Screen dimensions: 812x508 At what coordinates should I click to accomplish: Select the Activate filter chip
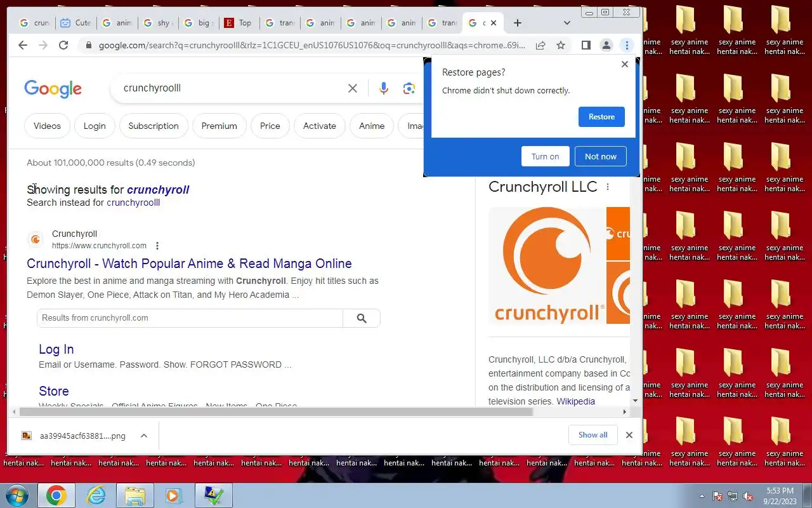[320, 126]
